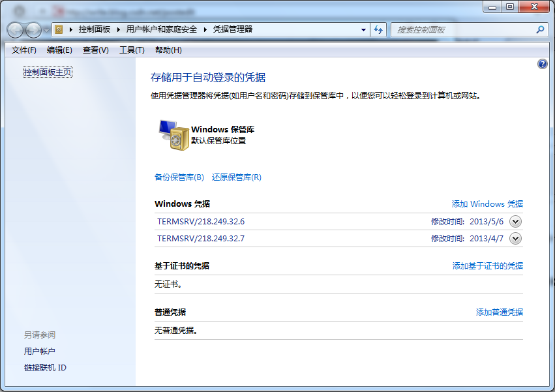Image resolution: width=555 pixels, height=392 pixels.
Task: Click the refresh button beside address bar
Action: [x=378, y=30]
